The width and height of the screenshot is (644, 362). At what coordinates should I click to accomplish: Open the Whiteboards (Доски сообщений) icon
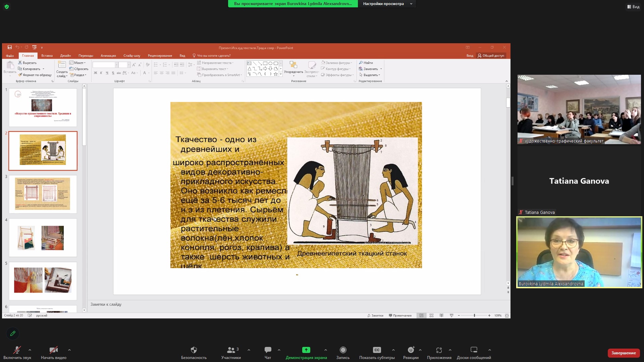(x=474, y=350)
